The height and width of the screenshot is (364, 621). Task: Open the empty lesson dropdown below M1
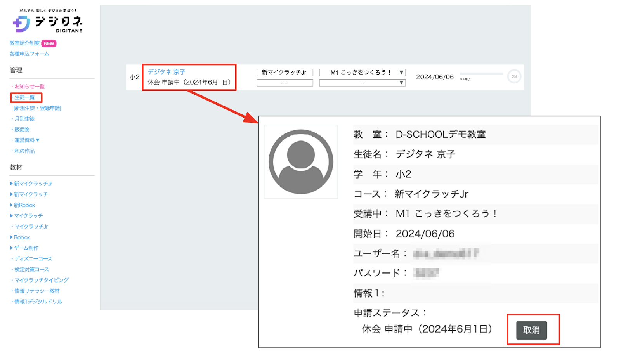pyautogui.click(x=362, y=83)
